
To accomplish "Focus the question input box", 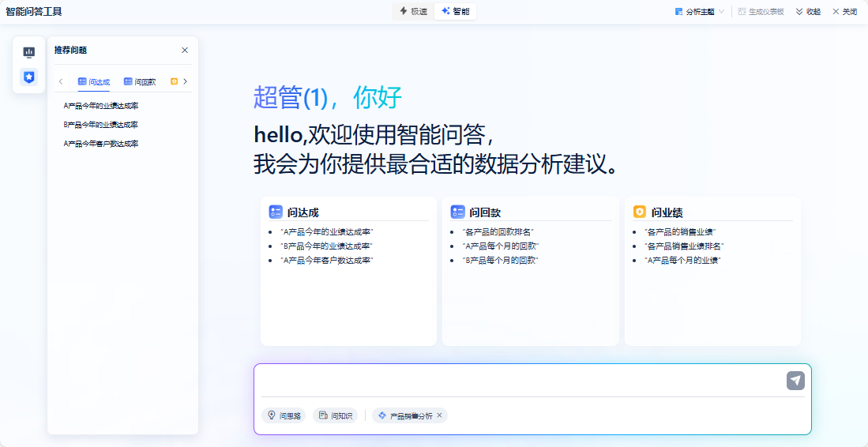I will 520,381.
